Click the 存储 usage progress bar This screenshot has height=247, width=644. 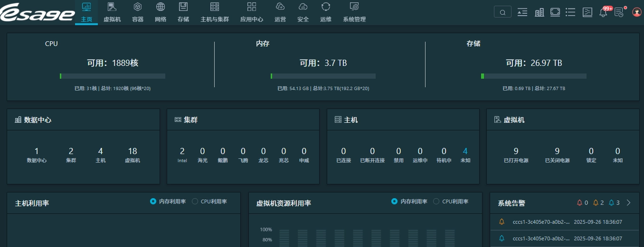[533, 76]
